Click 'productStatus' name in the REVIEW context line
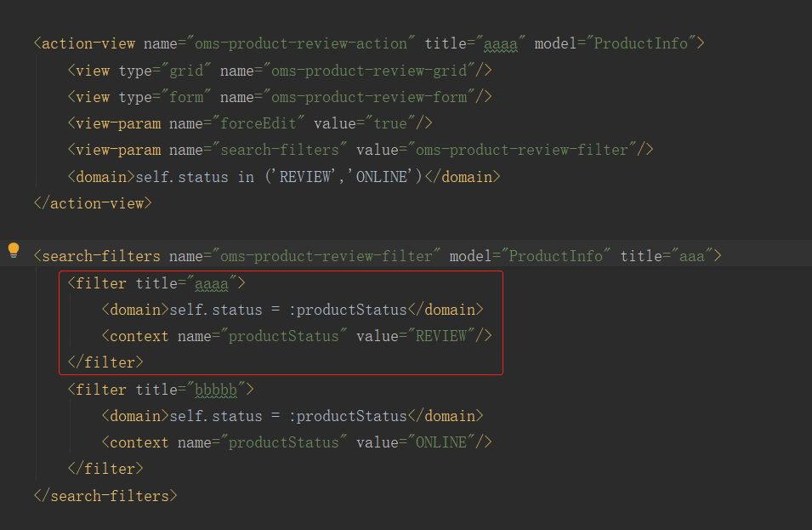Image resolution: width=812 pixels, height=530 pixels. [x=284, y=336]
